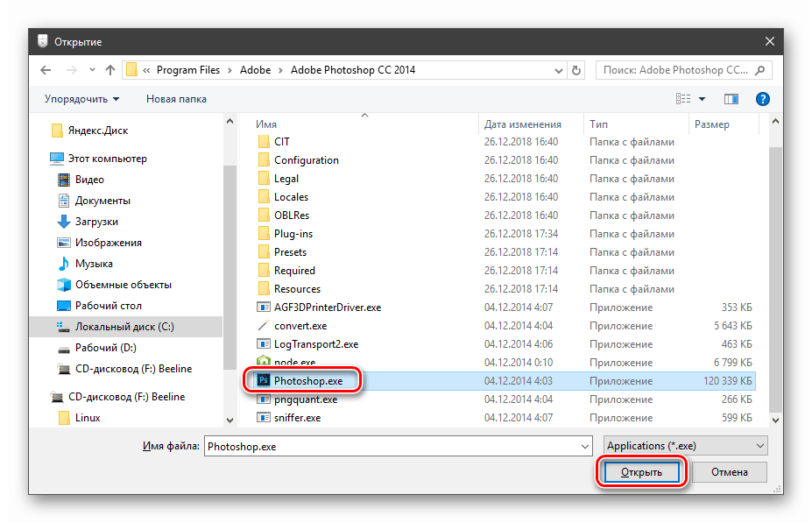Open Изображения in sidebar
This screenshot has height=523, width=812.
(100, 243)
